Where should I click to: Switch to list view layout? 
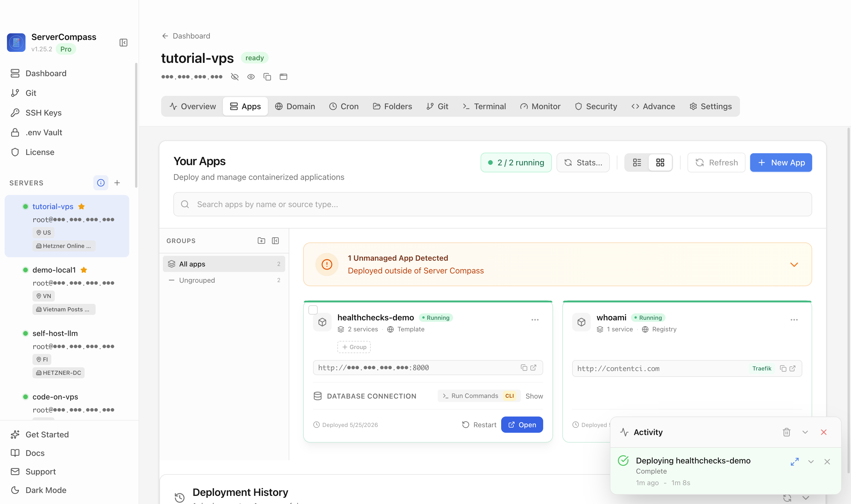637,163
